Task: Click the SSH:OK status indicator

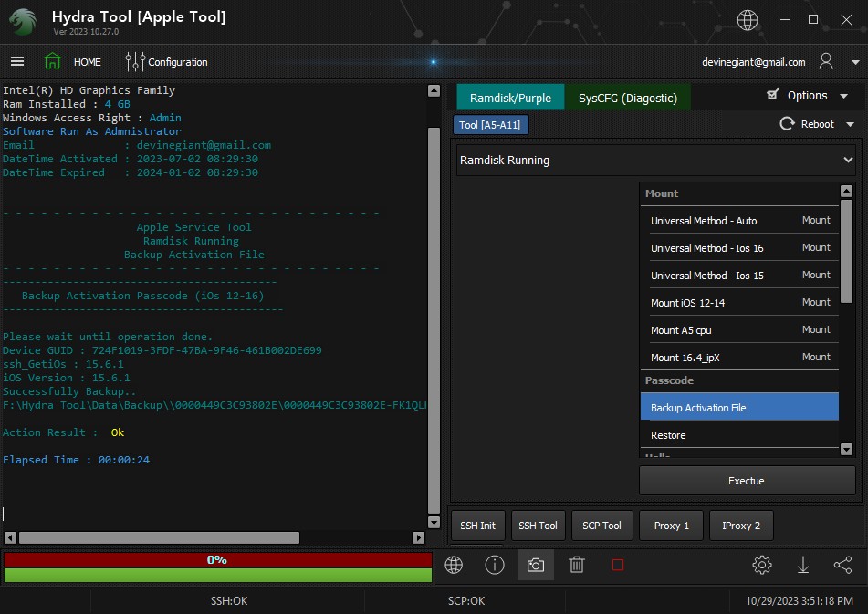Action: tap(228, 600)
